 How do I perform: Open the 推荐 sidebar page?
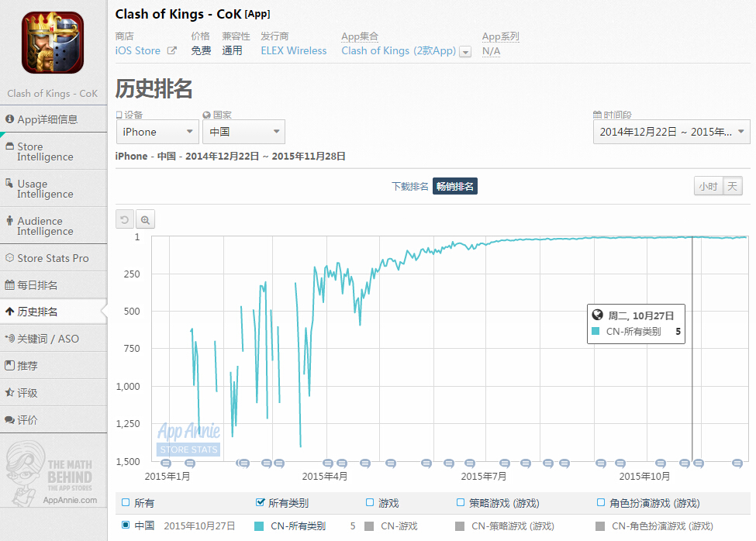54,366
